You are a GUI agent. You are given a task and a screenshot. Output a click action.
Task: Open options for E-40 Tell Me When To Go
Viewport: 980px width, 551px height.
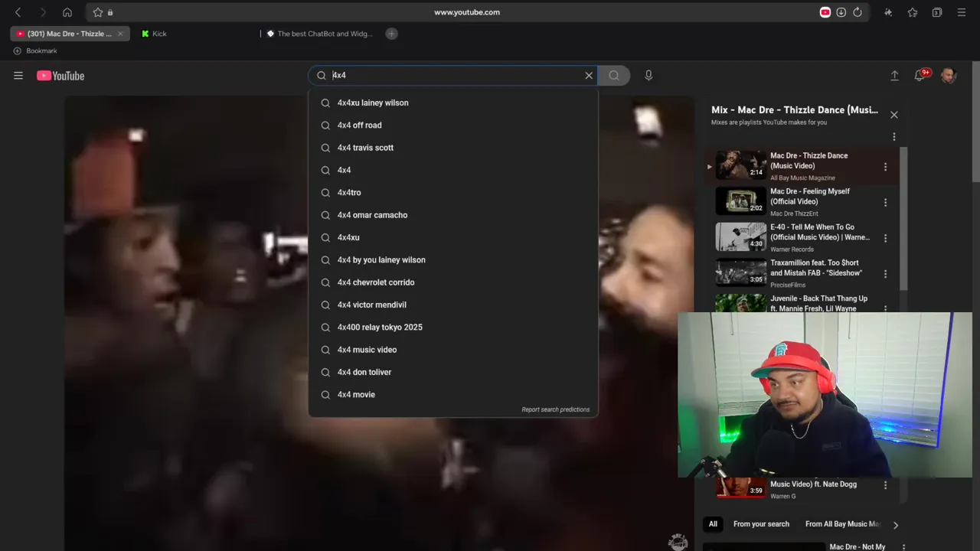coord(886,238)
